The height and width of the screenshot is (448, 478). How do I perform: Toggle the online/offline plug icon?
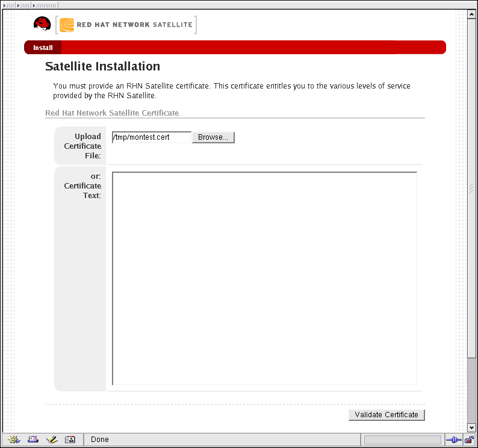[453, 440]
